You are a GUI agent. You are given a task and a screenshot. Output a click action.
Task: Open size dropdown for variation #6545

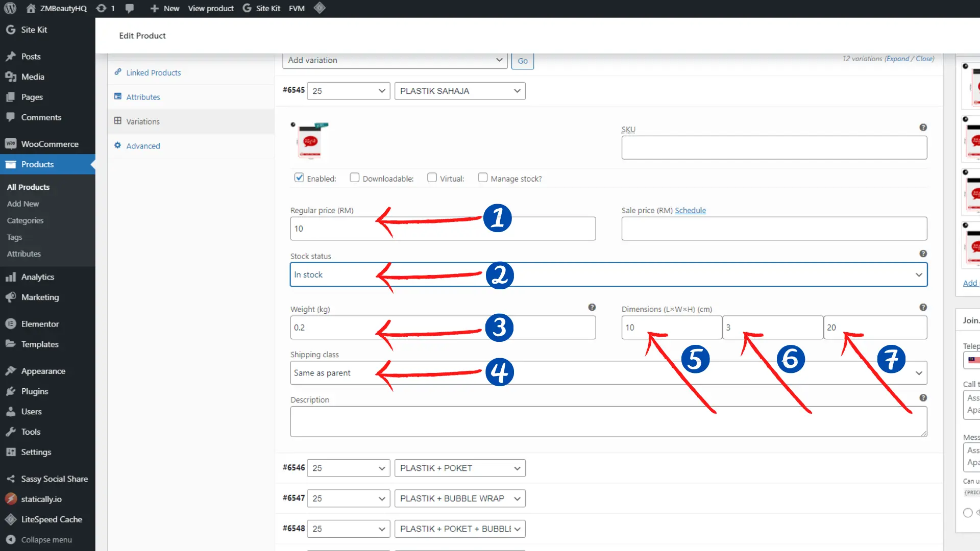point(349,91)
